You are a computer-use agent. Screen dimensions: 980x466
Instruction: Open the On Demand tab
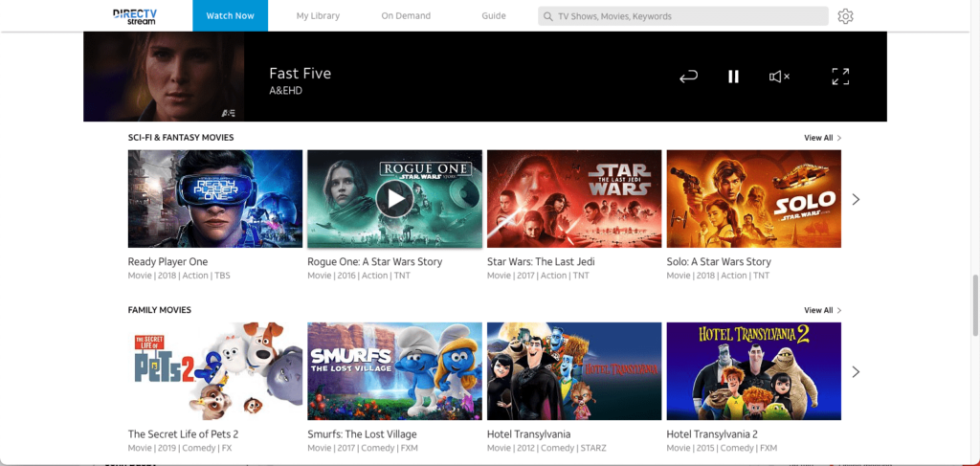[x=406, y=15]
